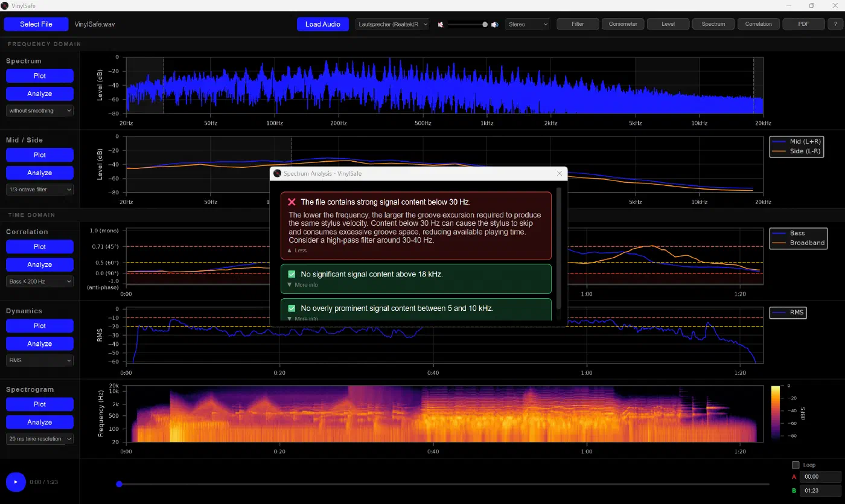
Task: Click the red X icon on the 30 Hz warning
Action: coord(292,202)
